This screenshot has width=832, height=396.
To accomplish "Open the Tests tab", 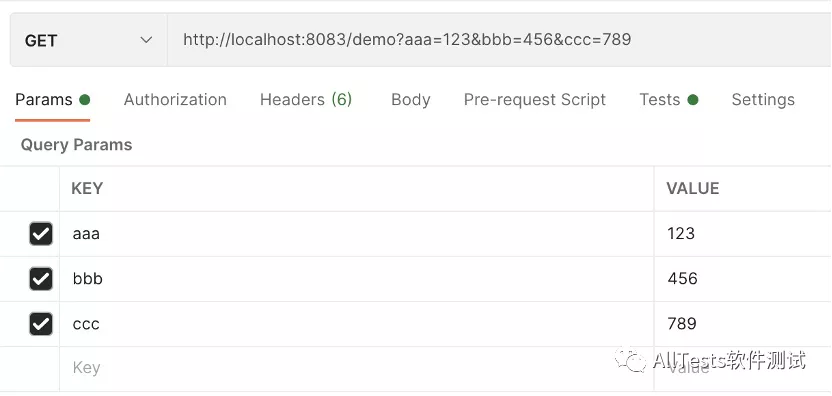I will coord(669,100).
